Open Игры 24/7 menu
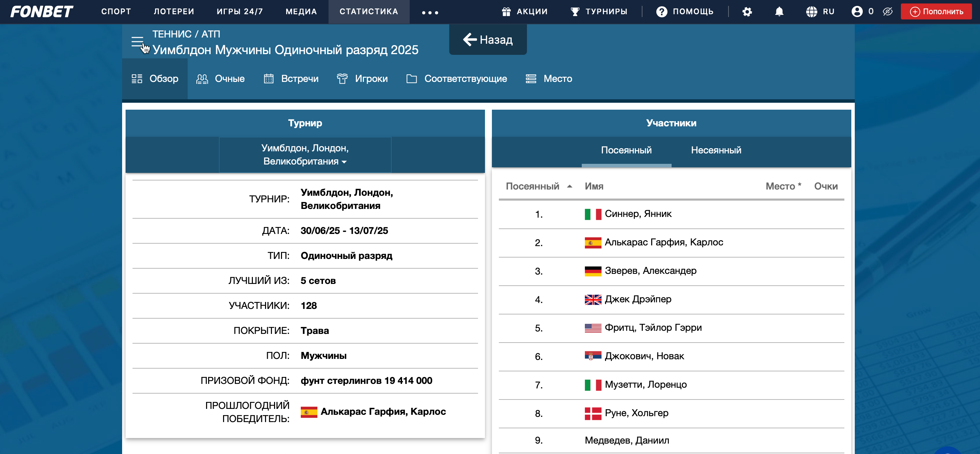Image resolution: width=980 pixels, height=454 pixels. click(240, 12)
